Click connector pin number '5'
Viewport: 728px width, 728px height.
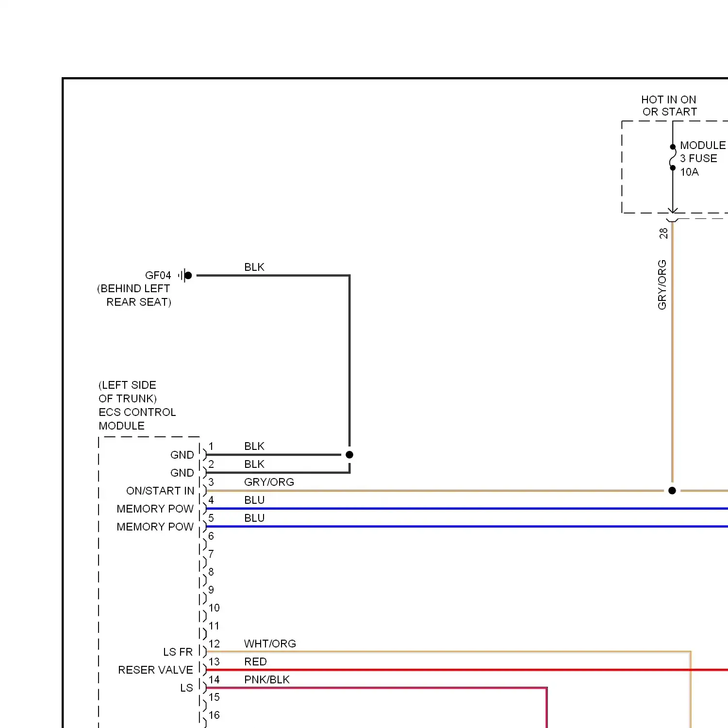211,518
